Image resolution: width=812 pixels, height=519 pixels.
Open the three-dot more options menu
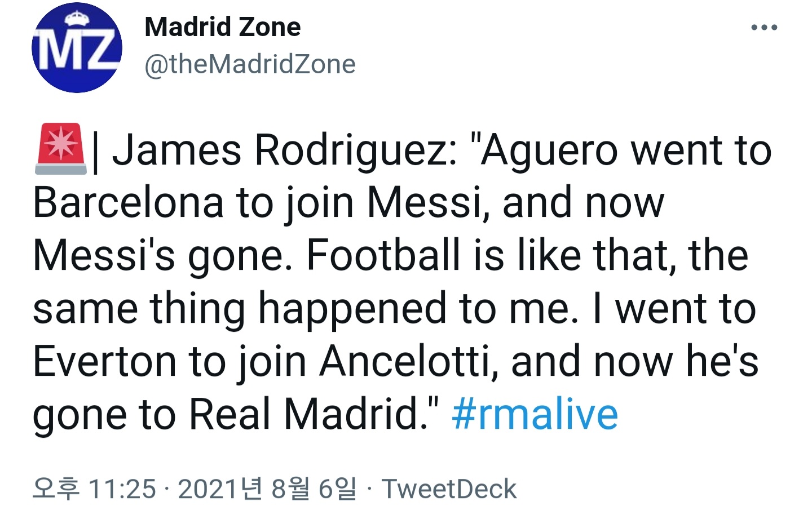pos(764,28)
